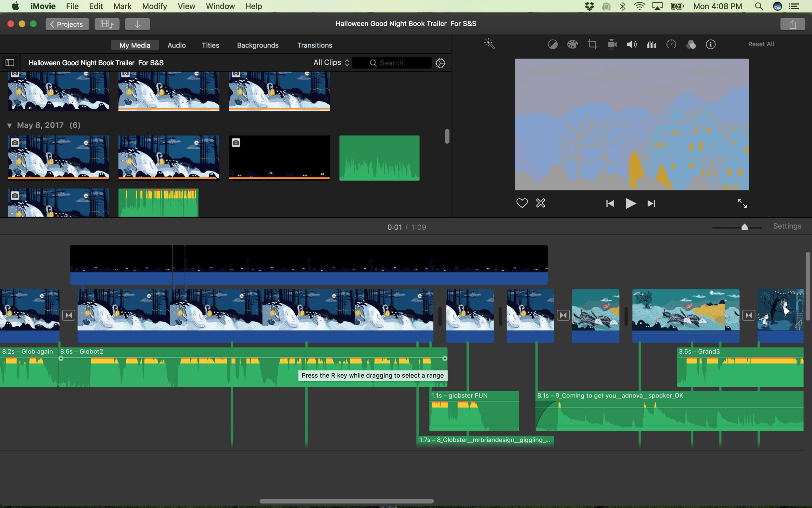Viewport: 812px width, 508px height.
Task: Skip to previous clip
Action: [610, 203]
